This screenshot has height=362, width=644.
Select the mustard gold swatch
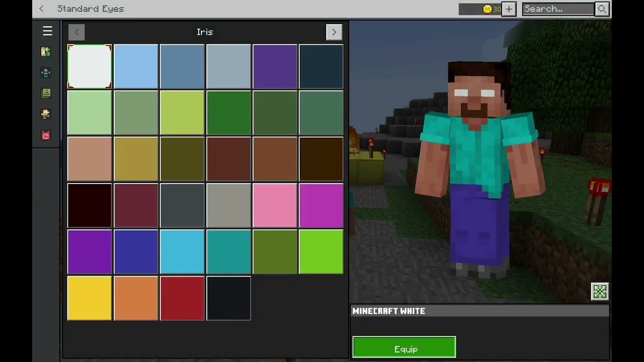pyautogui.click(x=136, y=159)
